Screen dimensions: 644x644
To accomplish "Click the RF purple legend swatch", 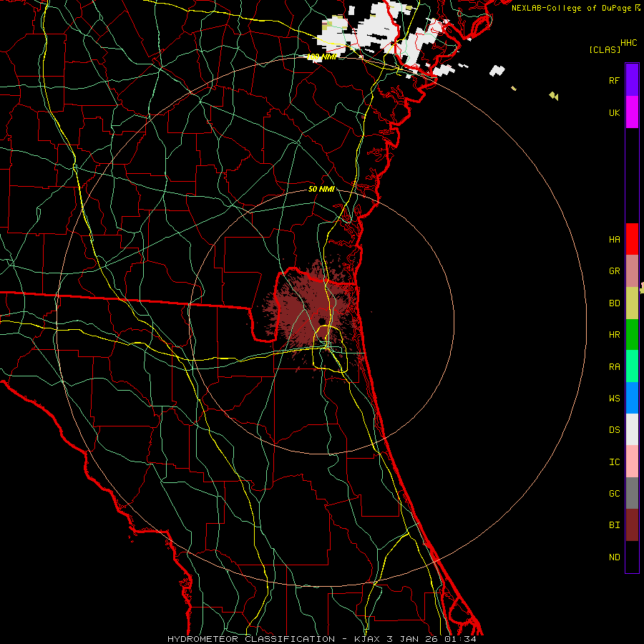I will (x=632, y=80).
